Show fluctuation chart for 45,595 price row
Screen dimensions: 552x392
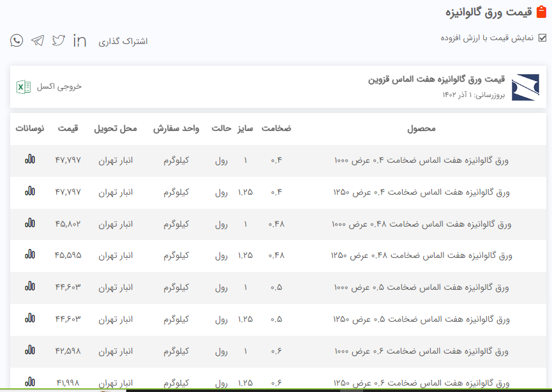pyautogui.click(x=30, y=255)
